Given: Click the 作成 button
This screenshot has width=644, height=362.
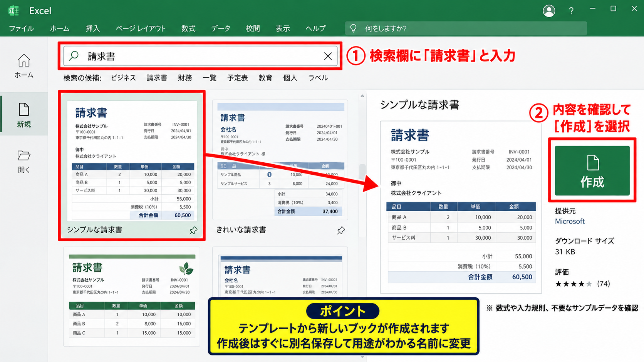Looking at the screenshot, I should pos(592,170).
